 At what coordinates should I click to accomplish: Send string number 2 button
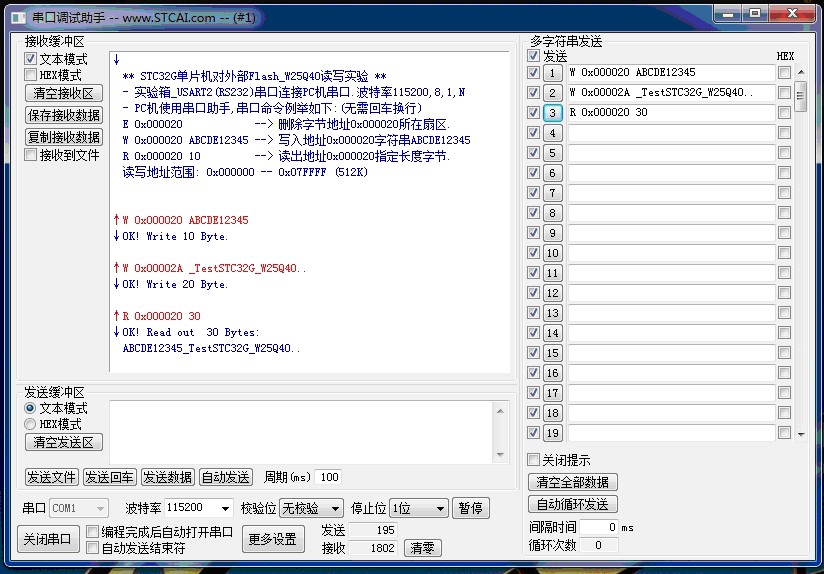tap(552, 93)
